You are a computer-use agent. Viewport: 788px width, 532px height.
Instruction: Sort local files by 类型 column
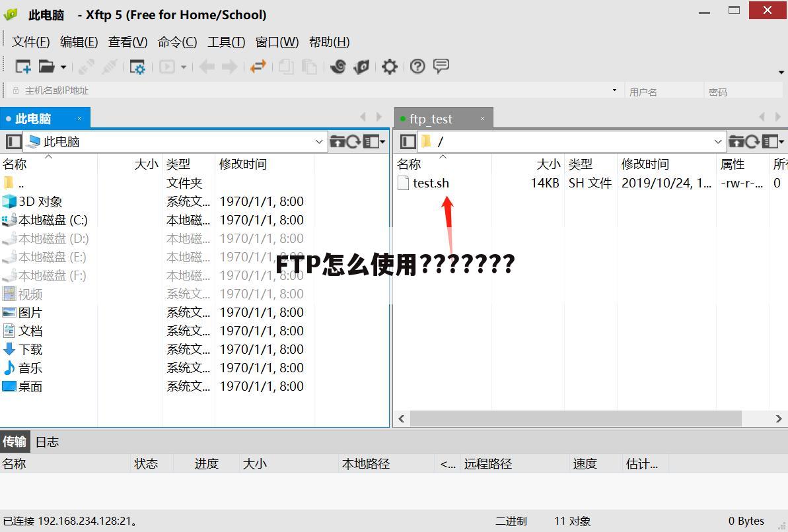(188, 164)
